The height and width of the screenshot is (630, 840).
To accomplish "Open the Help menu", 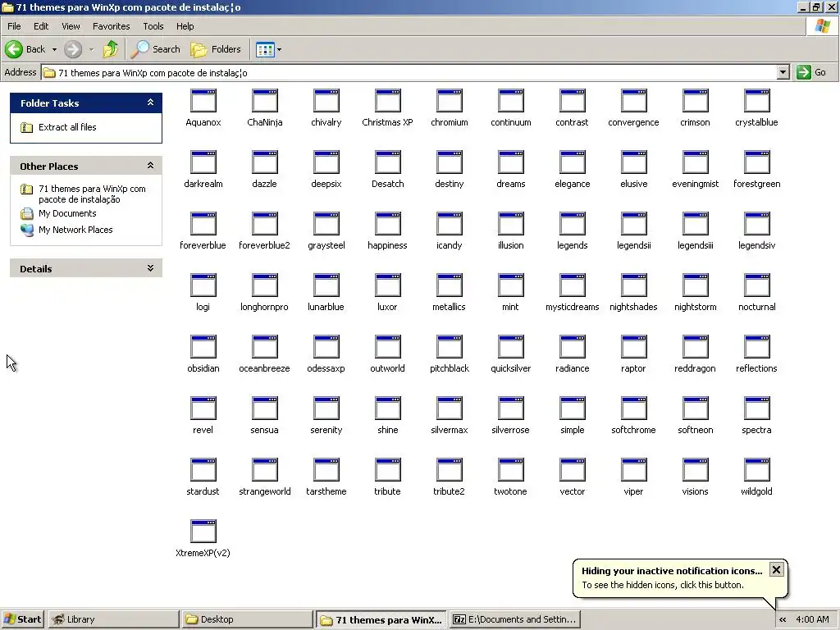I will tap(185, 26).
